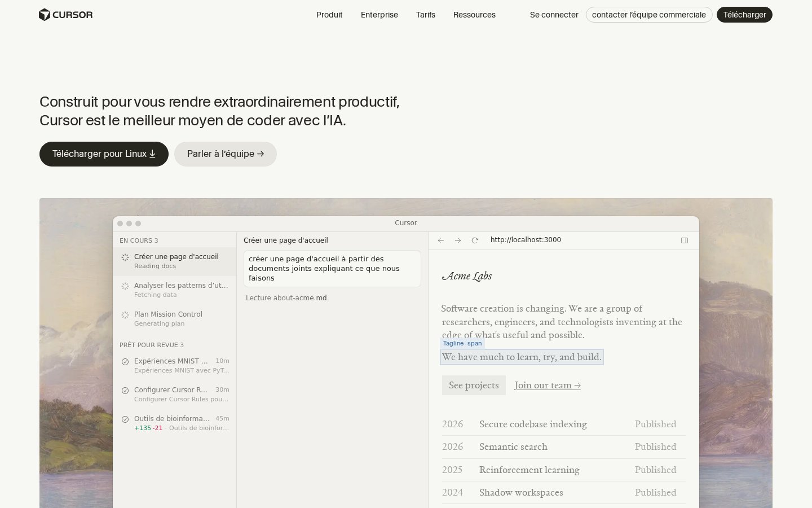The image size is (812, 508).
Task: Select the Plan Mission Control task
Action: tap(175, 319)
